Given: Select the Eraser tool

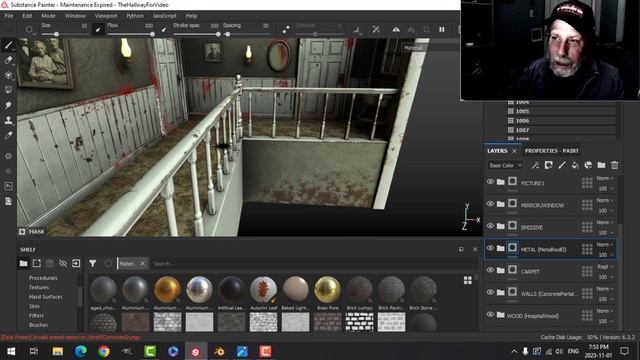Looking at the screenshot, I should (8, 60).
